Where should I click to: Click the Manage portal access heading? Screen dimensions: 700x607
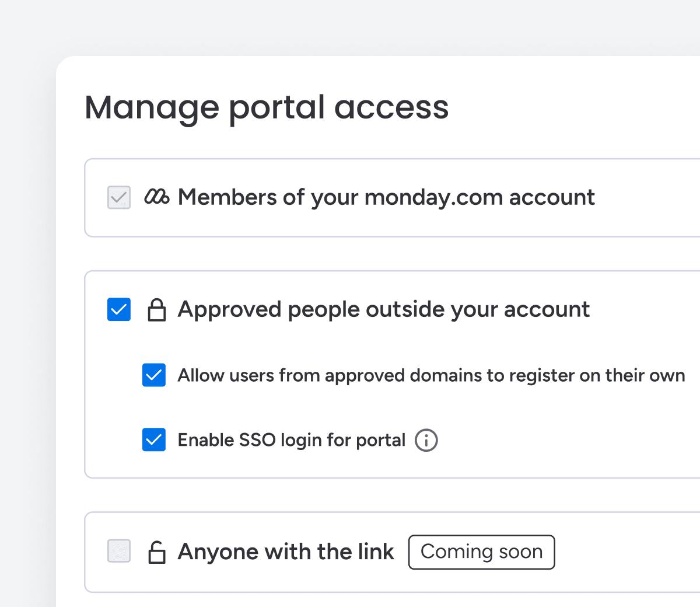click(x=267, y=108)
